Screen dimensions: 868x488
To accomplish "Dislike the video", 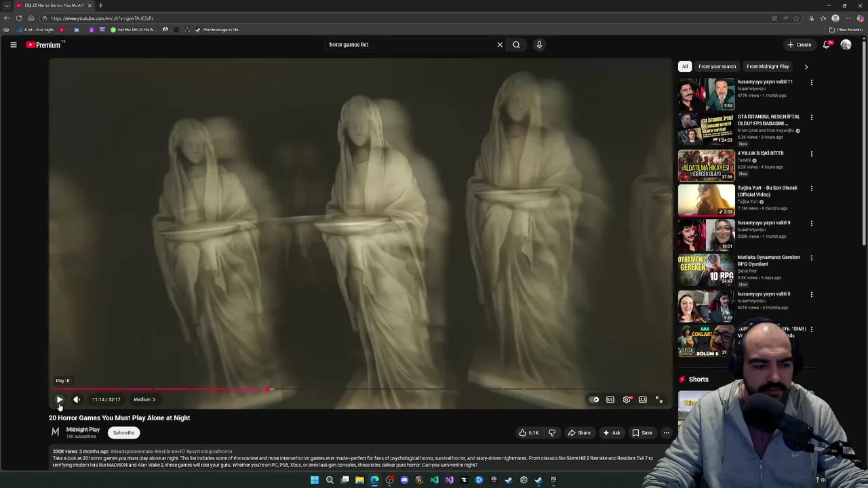I will click(552, 432).
